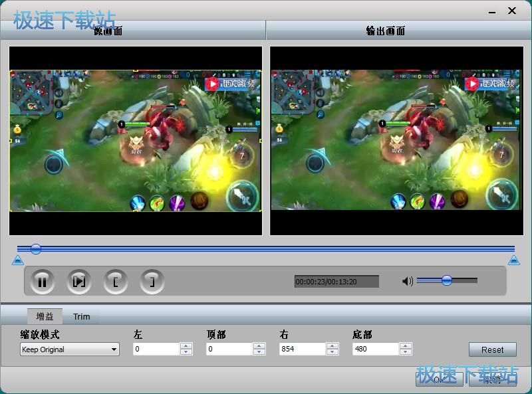Increase the 顶部 value with the up arrow

259,346
